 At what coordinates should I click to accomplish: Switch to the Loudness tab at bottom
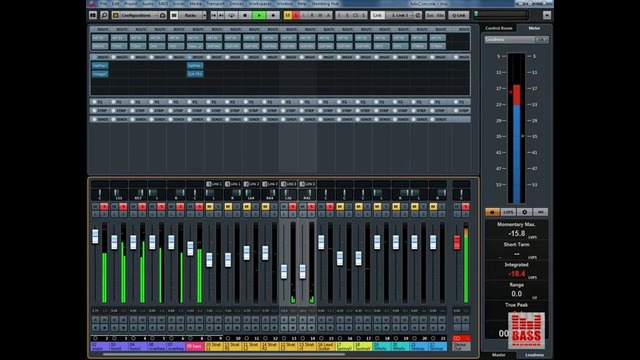click(534, 355)
